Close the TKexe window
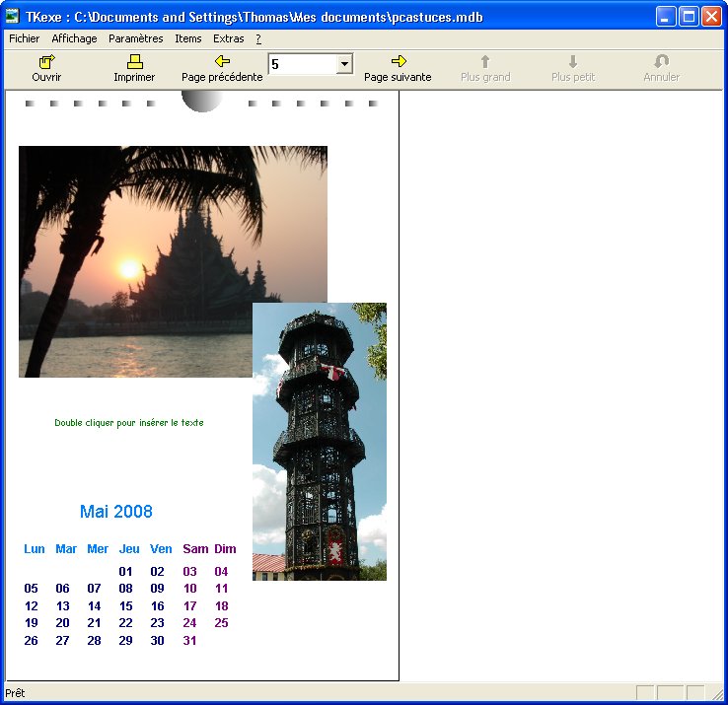This screenshot has width=728, height=705. tap(711, 17)
